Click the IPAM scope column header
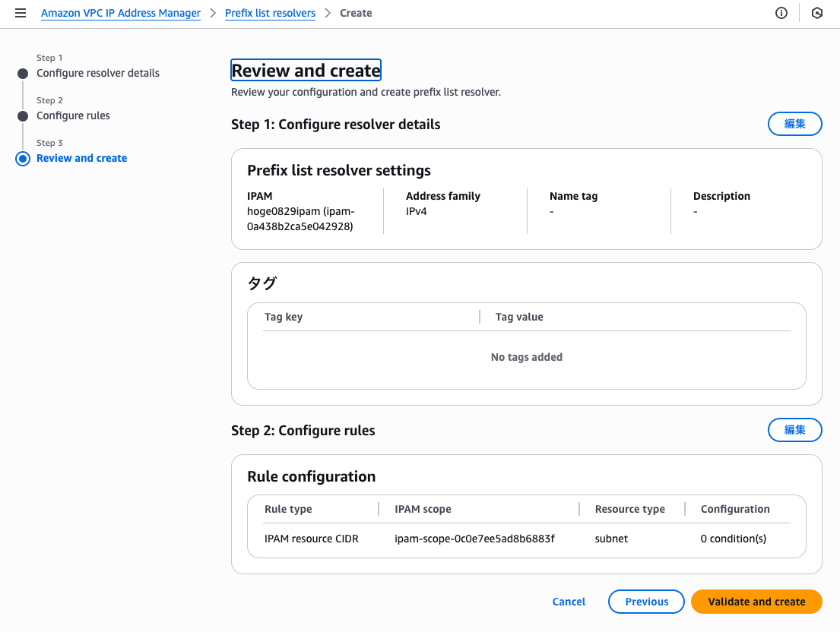The width and height of the screenshot is (840, 632). coord(423,509)
